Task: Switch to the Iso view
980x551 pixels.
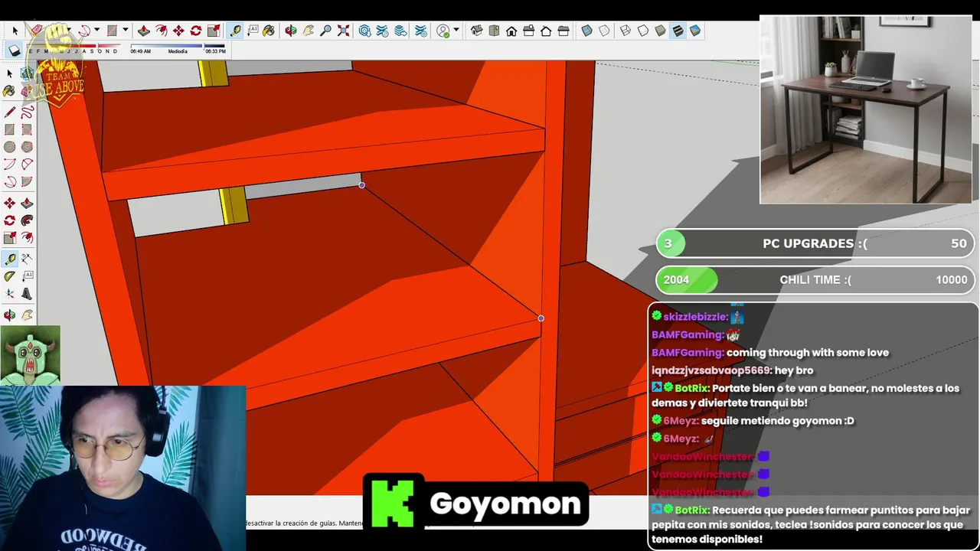Action: tap(477, 31)
